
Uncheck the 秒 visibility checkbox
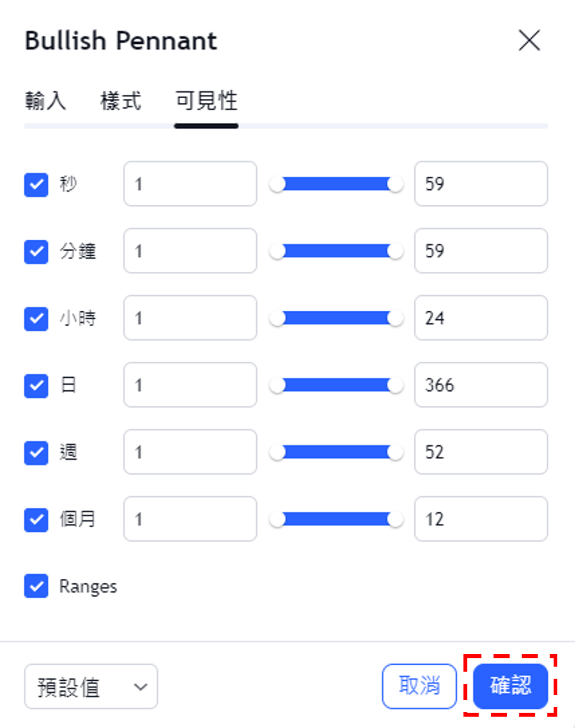[x=36, y=184]
